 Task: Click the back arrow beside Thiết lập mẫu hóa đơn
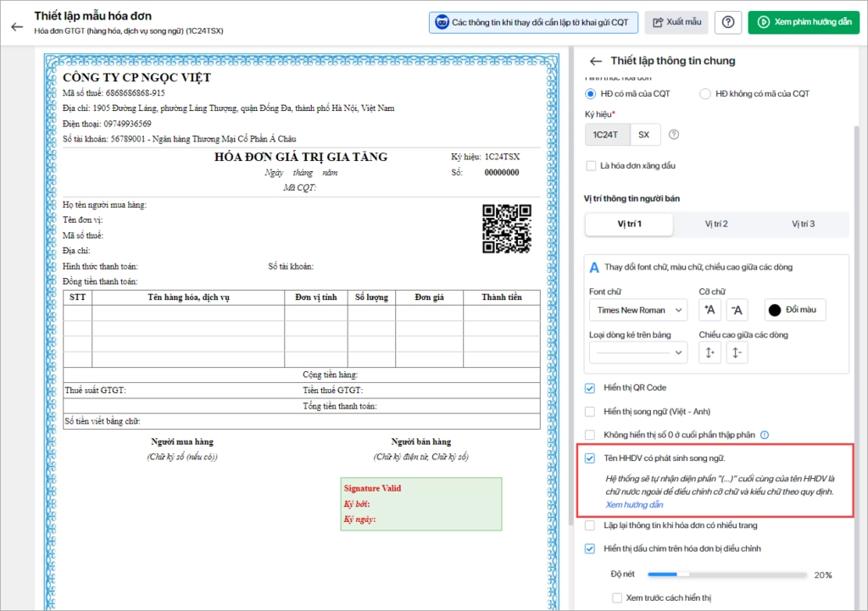(17, 25)
